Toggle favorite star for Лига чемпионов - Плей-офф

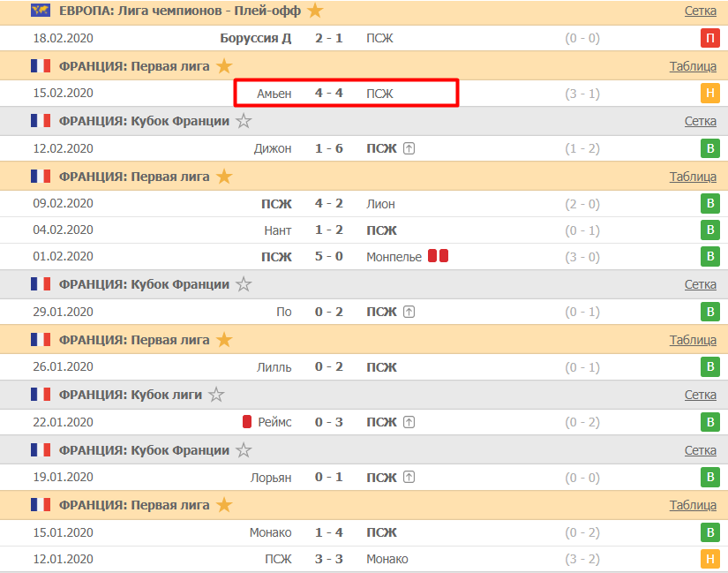tap(315, 11)
